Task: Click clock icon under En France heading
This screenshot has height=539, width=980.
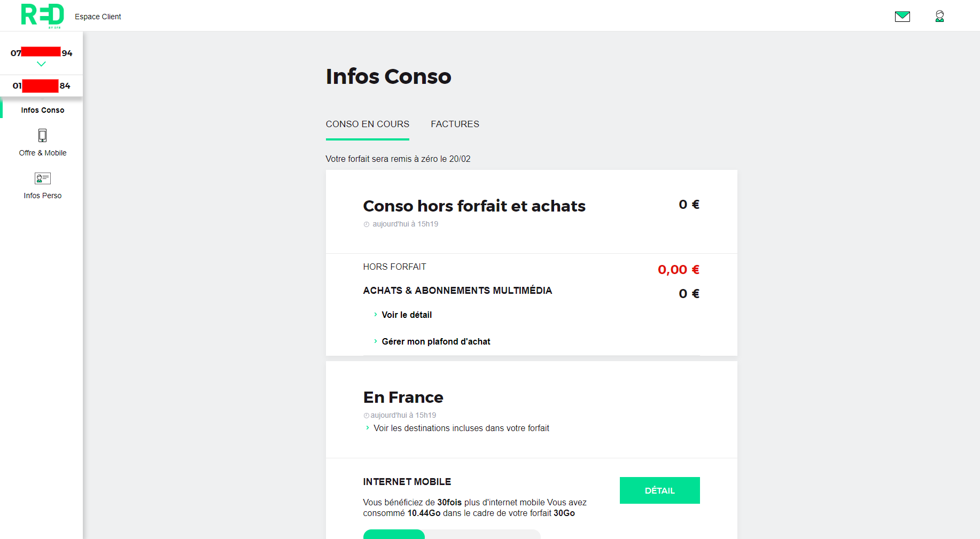Action: tap(367, 416)
